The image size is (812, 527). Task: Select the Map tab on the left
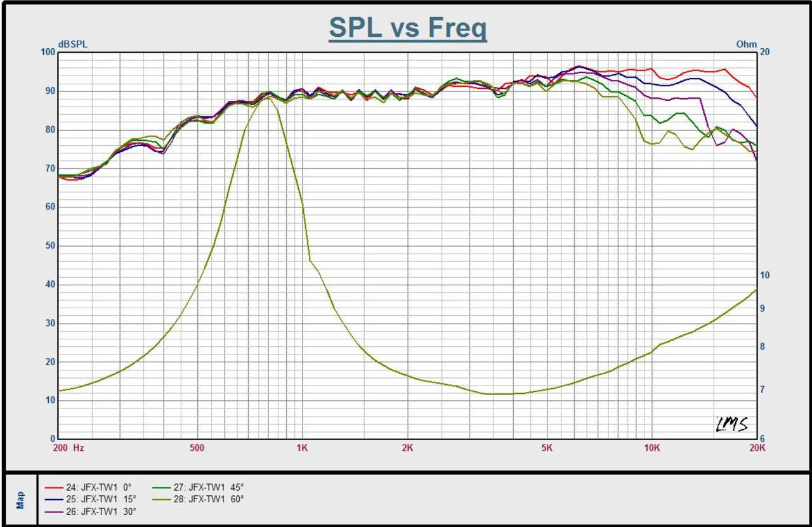click(21, 500)
